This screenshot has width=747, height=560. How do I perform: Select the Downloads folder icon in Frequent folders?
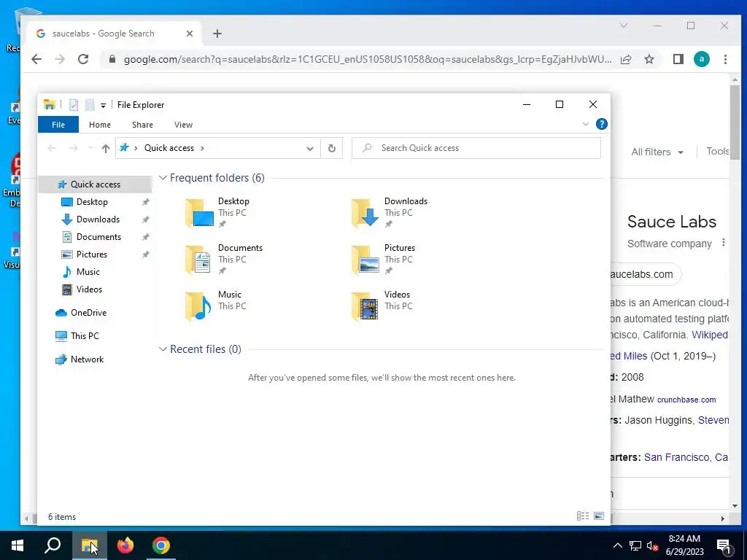pyautogui.click(x=365, y=212)
